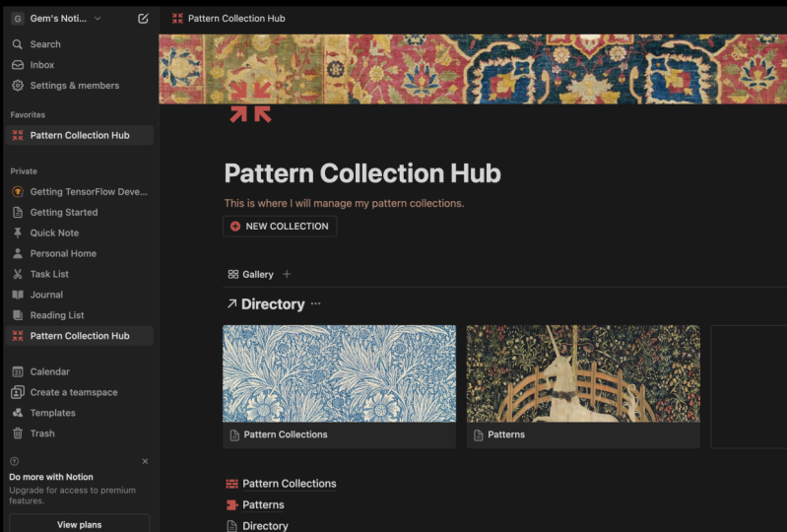Click the Search magnifier icon in the sidebar

click(x=18, y=44)
